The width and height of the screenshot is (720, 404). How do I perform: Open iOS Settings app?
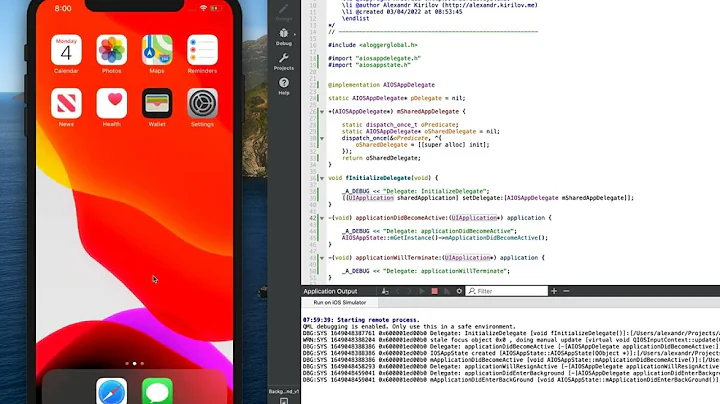[x=202, y=103]
